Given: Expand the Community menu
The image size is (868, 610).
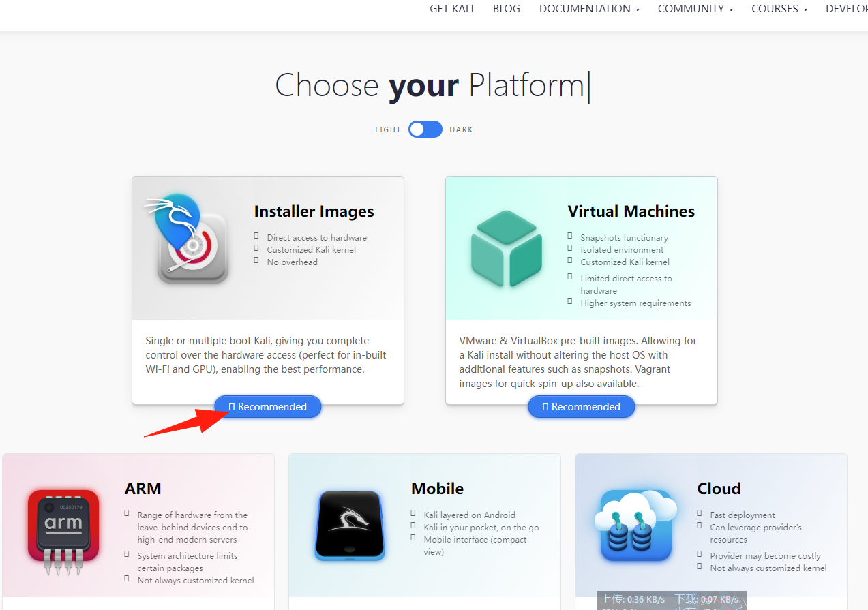Looking at the screenshot, I should tap(695, 9).
